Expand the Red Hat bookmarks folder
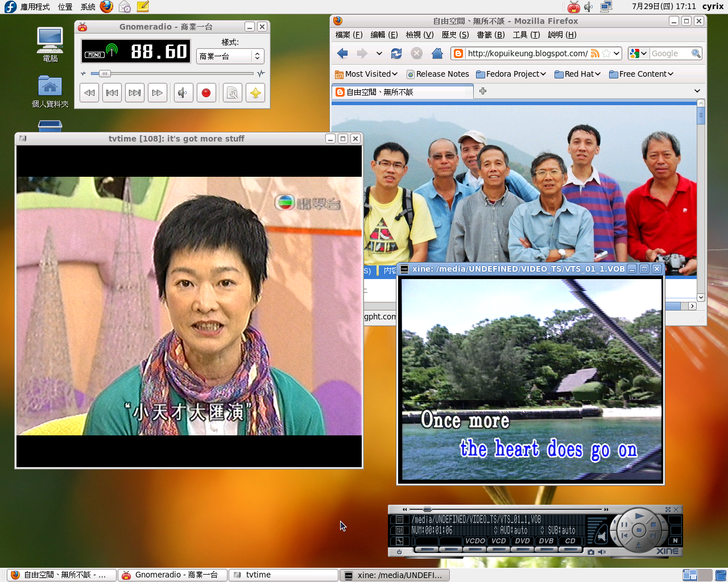Screen dimensions: 728x582 click(577, 74)
